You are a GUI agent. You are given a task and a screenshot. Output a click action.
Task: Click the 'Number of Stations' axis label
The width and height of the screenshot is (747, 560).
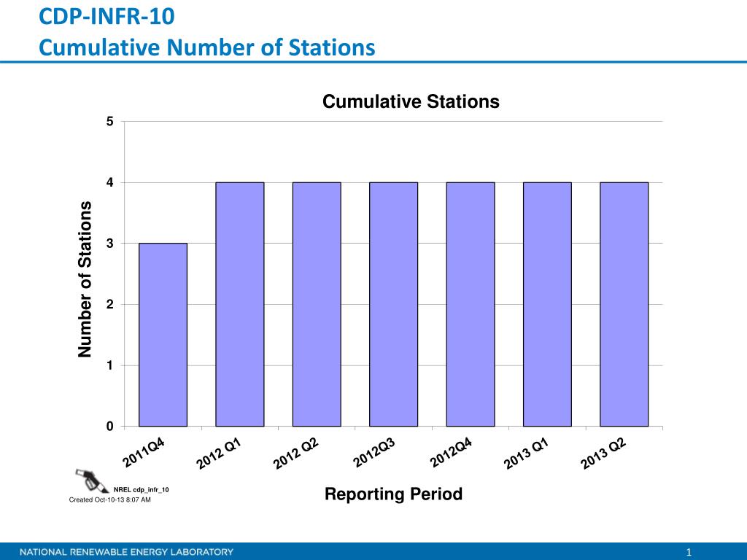coord(85,279)
